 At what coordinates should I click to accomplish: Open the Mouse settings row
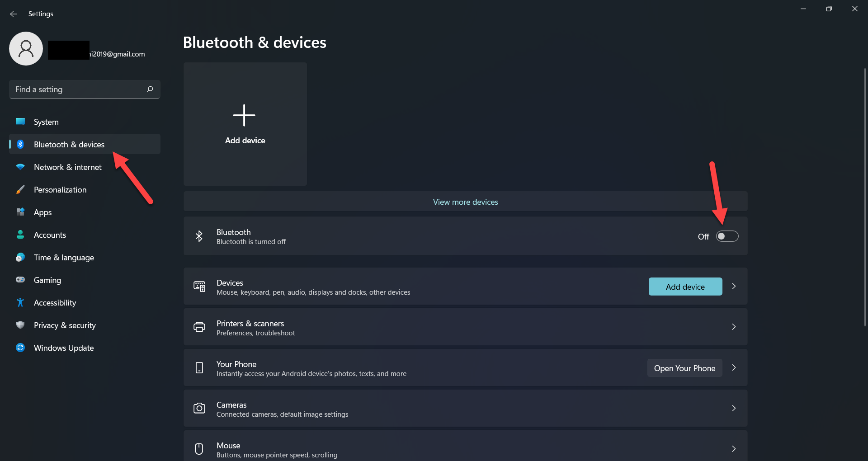[465, 449]
